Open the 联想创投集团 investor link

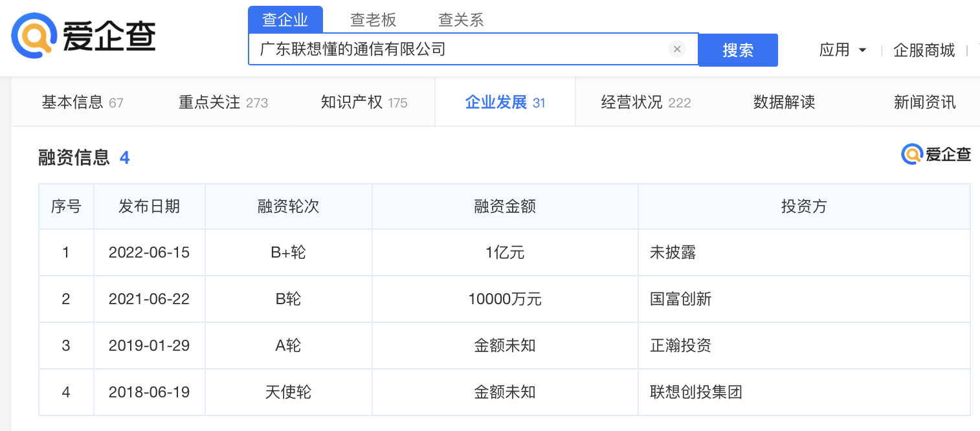tap(696, 392)
